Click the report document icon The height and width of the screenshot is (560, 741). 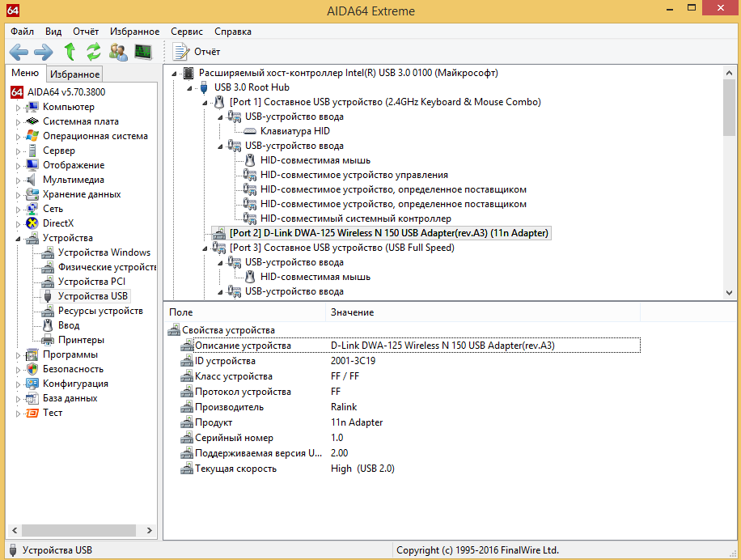pyautogui.click(x=180, y=52)
